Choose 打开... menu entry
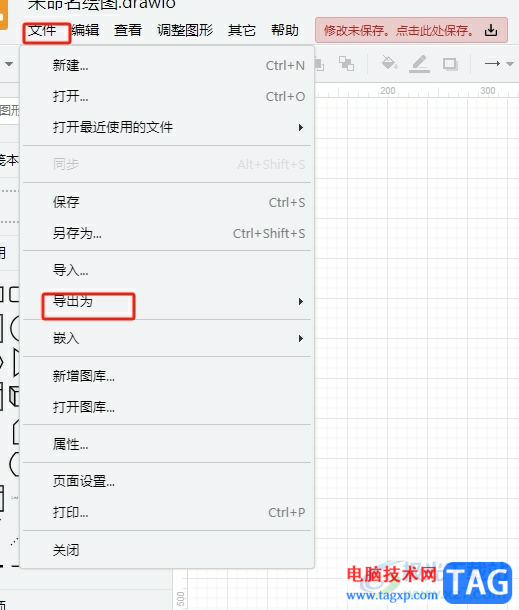The width and height of the screenshot is (519, 610). click(x=167, y=96)
